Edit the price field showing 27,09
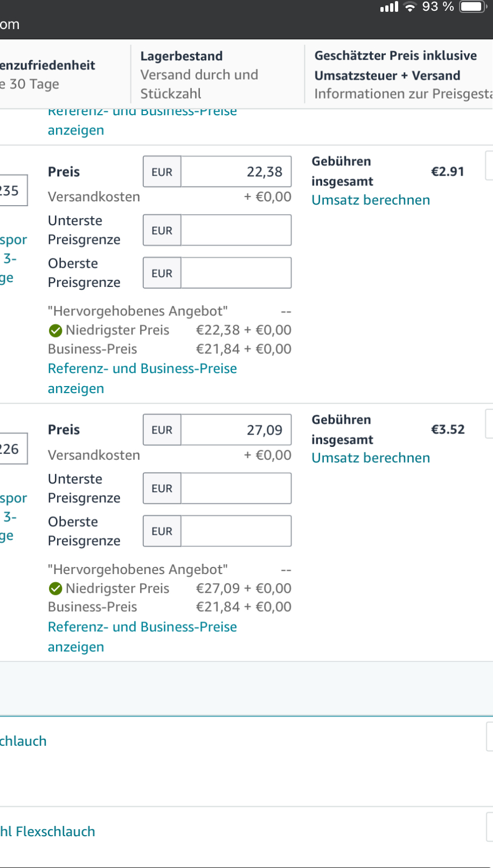The width and height of the screenshot is (493, 868). [x=236, y=430]
